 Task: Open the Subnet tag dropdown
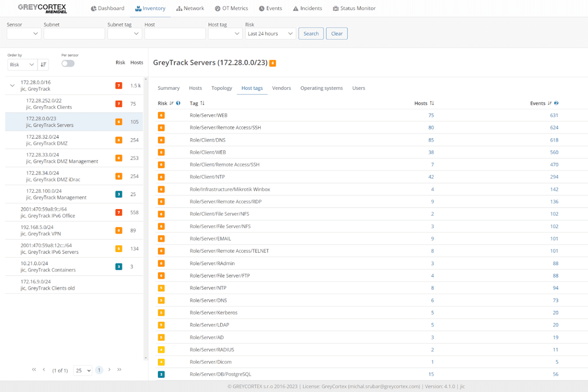pos(125,33)
